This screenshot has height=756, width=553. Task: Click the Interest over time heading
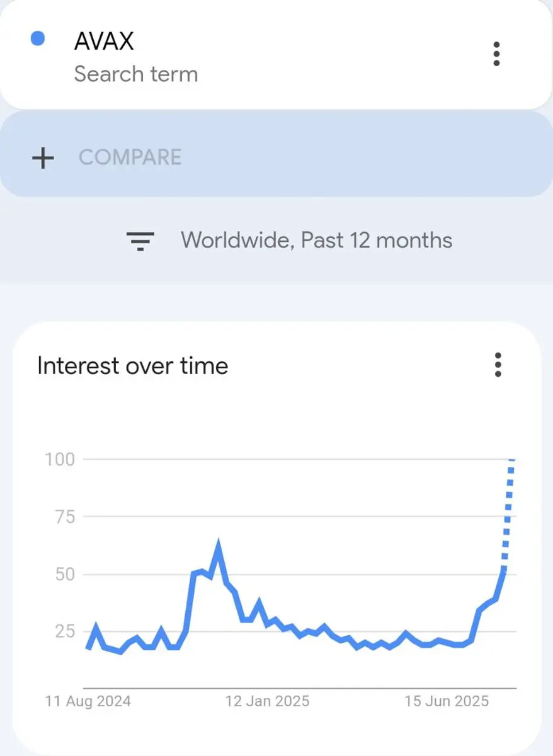coord(132,365)
